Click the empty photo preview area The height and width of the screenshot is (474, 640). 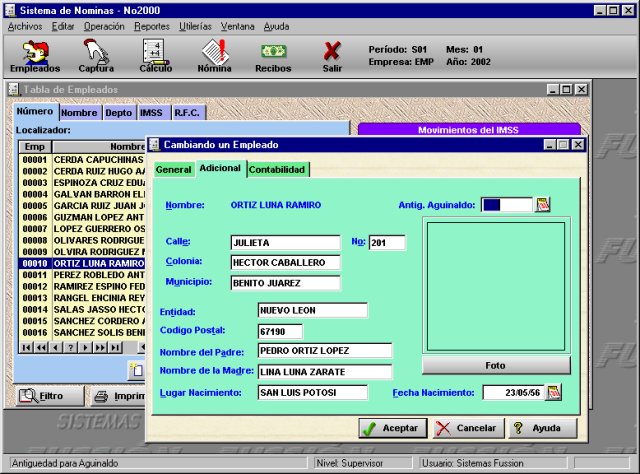tap(496, 287)
